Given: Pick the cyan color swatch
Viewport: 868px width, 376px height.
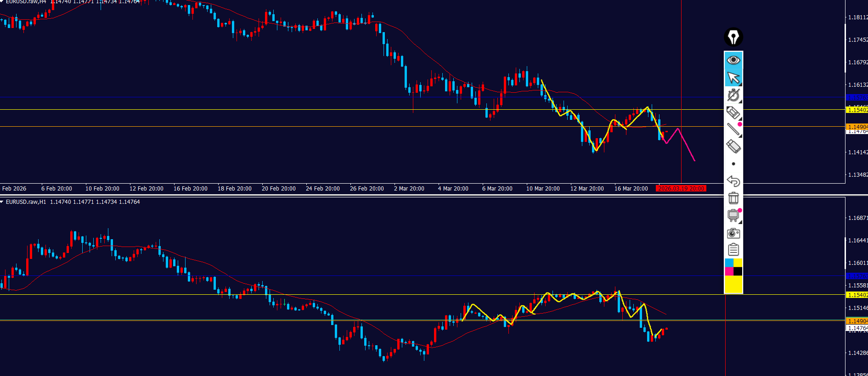Looking at the screenshot, I should point(729,263).
